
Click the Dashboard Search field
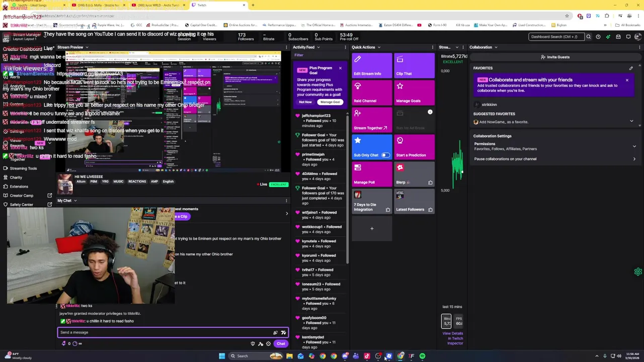point(557,37)
